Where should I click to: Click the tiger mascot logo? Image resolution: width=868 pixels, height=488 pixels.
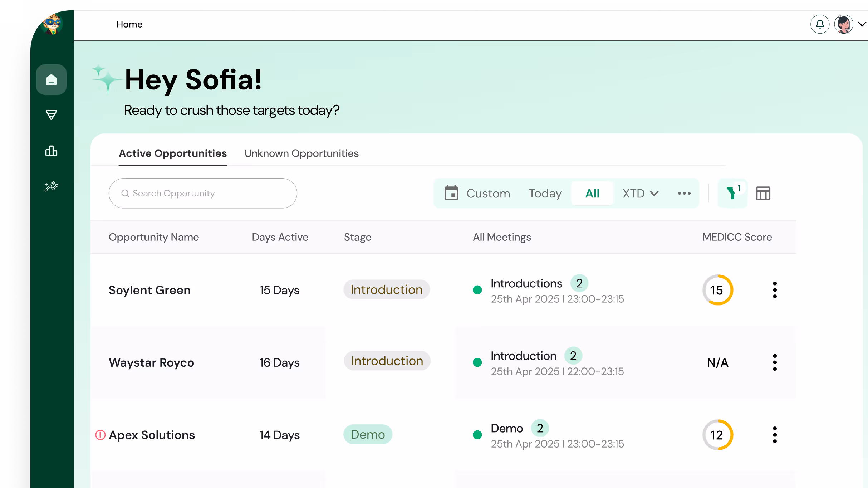pyautogui.click(x=53, y=24)
